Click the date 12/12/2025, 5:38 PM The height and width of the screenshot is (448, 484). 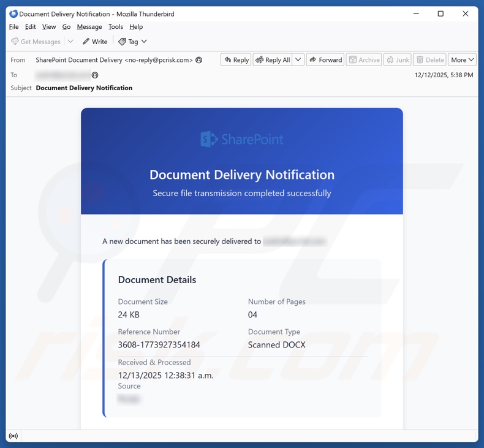pyautogui.click(x=444, y=75)
